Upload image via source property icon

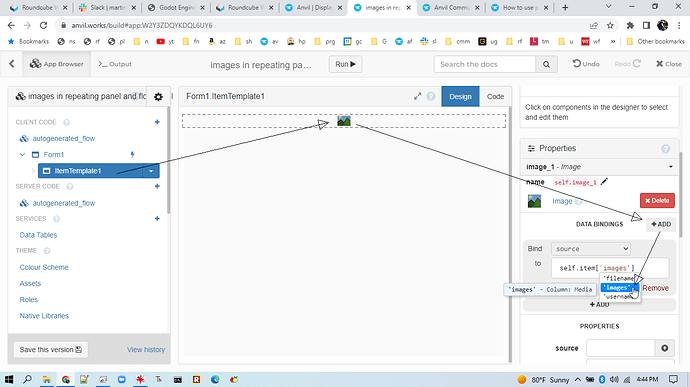tap(664, 348)
